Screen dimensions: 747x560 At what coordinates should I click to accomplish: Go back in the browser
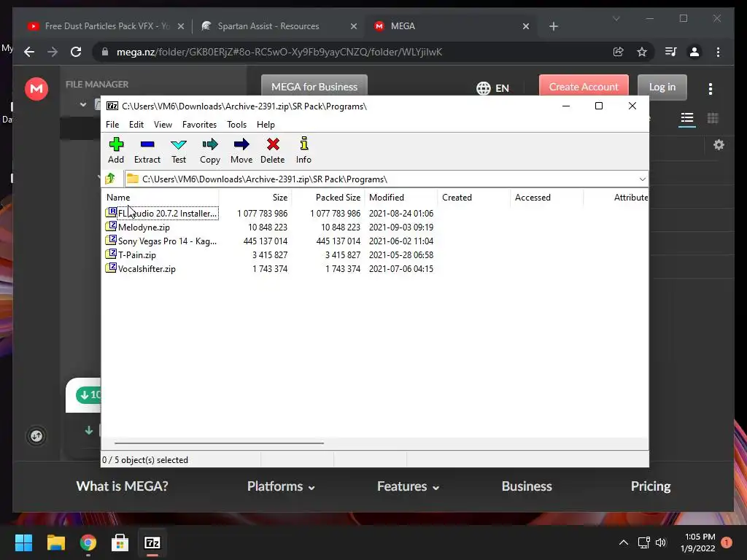coord(29,52)
